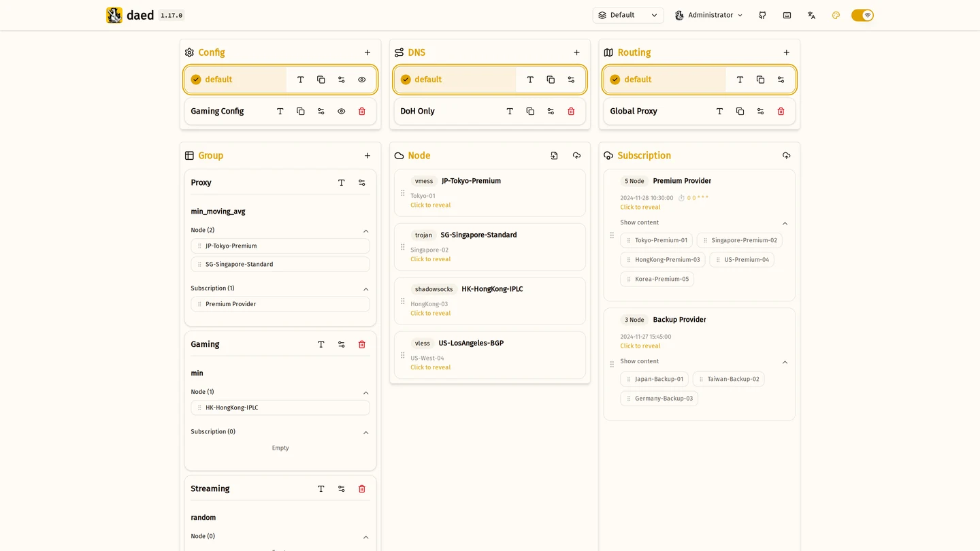Toggle the network running switch in header
Image resolution: width=980 pixels, height=551 pixels.
point(862,15)
